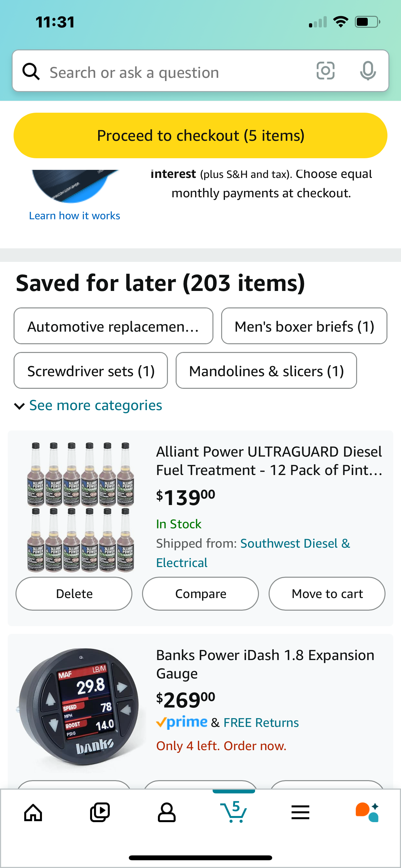Open the cart icon showing 5
The image size is (401, 868).
click(x=233, y=812)
